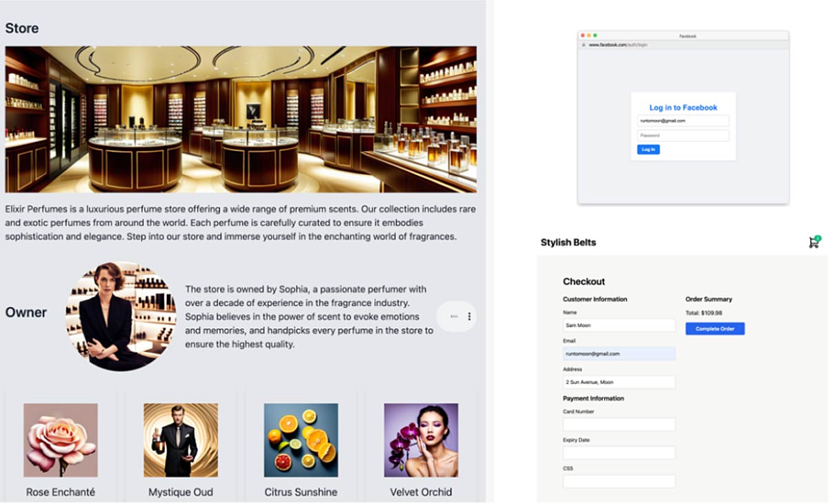Click the Log in to Facebook heading
Screen dimensions: 828x504
pyautogui.click(x=683, y=108)
